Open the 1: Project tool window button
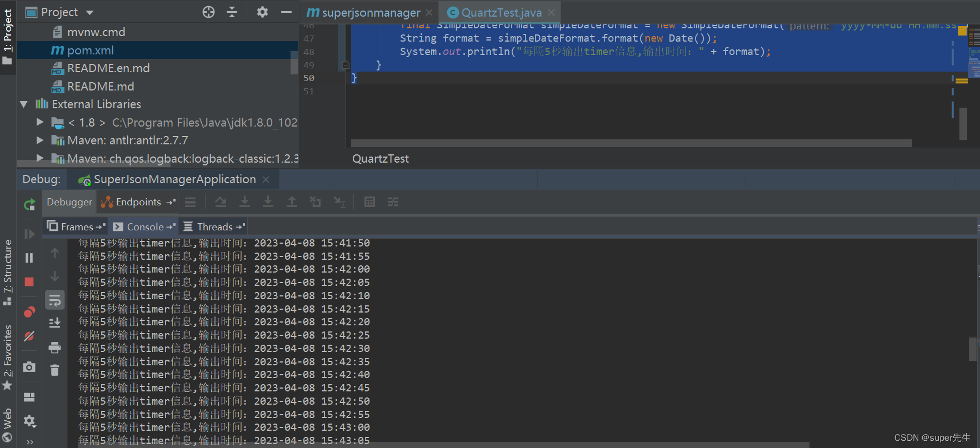Image resolution: width=980 pixels, height=448 pixels. [8, 37]
